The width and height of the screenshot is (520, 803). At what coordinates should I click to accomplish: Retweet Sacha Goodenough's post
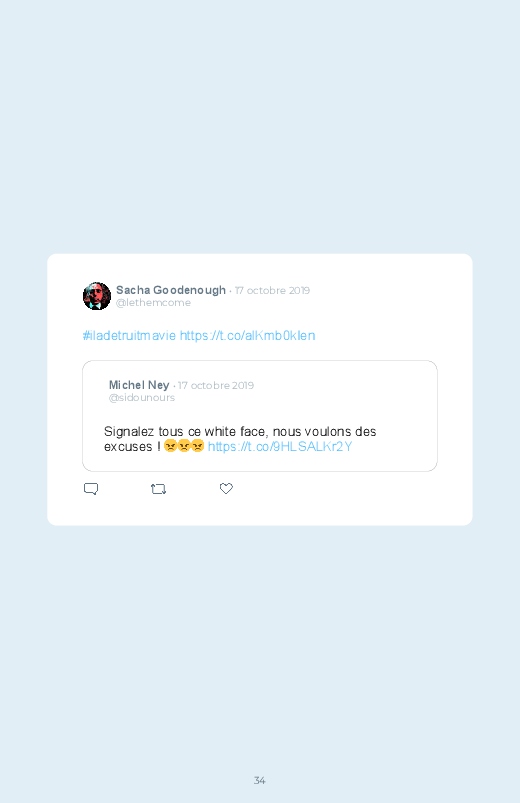(158, 489)
